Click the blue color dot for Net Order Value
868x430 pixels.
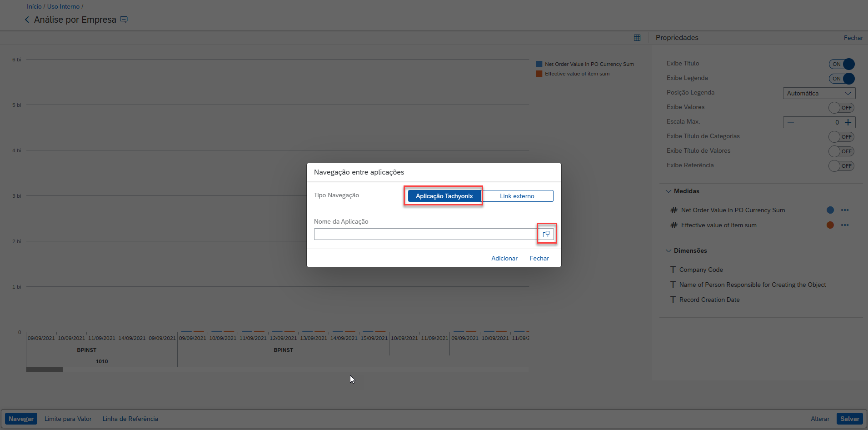(830, 210)
